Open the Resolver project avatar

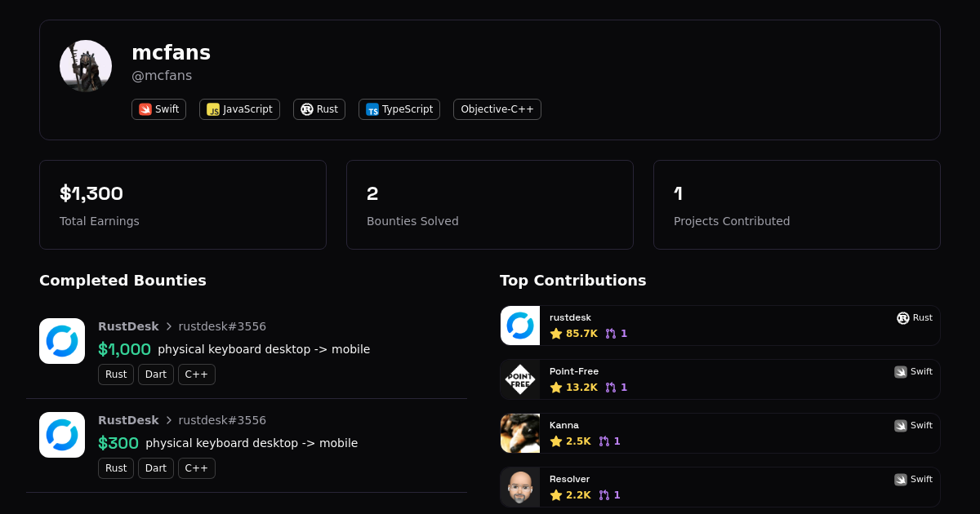[x=520, y=487]
